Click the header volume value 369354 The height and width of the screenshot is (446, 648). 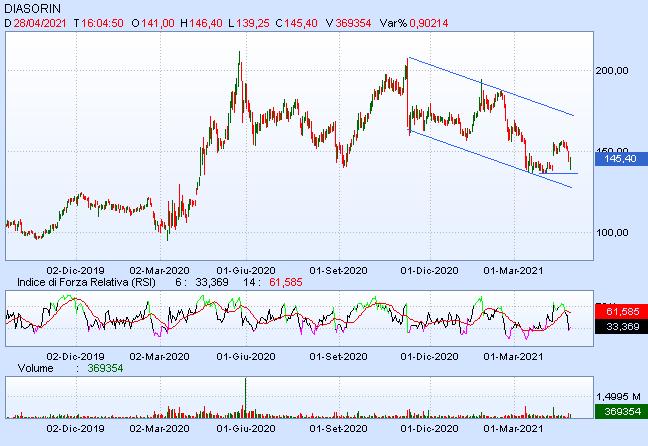click(353, 23)
